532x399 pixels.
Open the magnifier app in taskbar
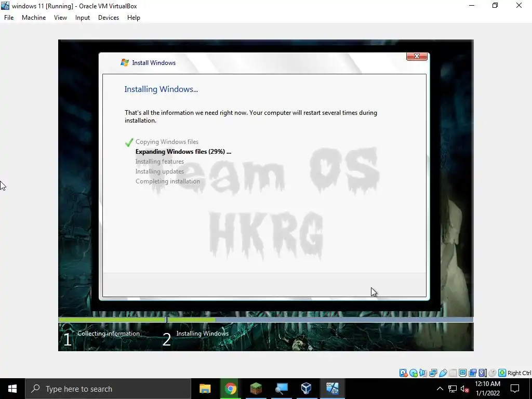(x=281, y=389)
